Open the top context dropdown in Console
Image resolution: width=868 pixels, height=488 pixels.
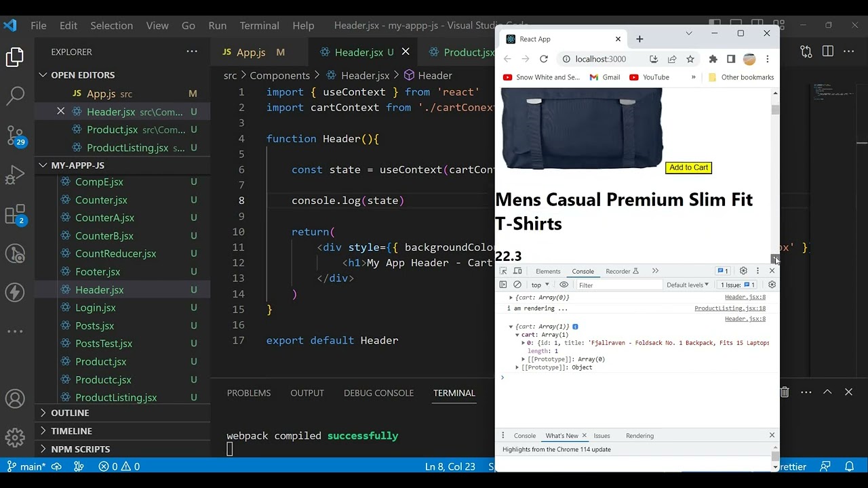540,285
